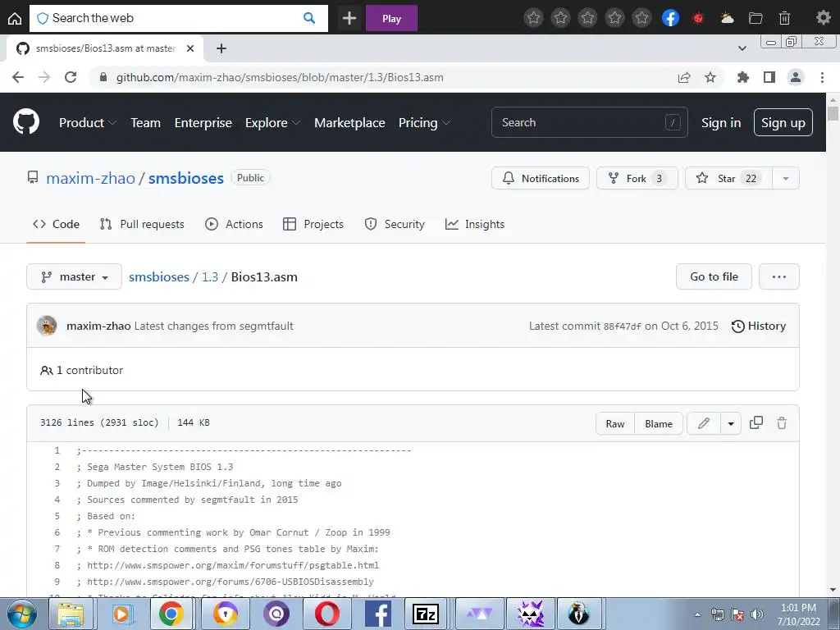Open Facebook shortcut in top bar
The image size is (840, 630).
[670, 18]
